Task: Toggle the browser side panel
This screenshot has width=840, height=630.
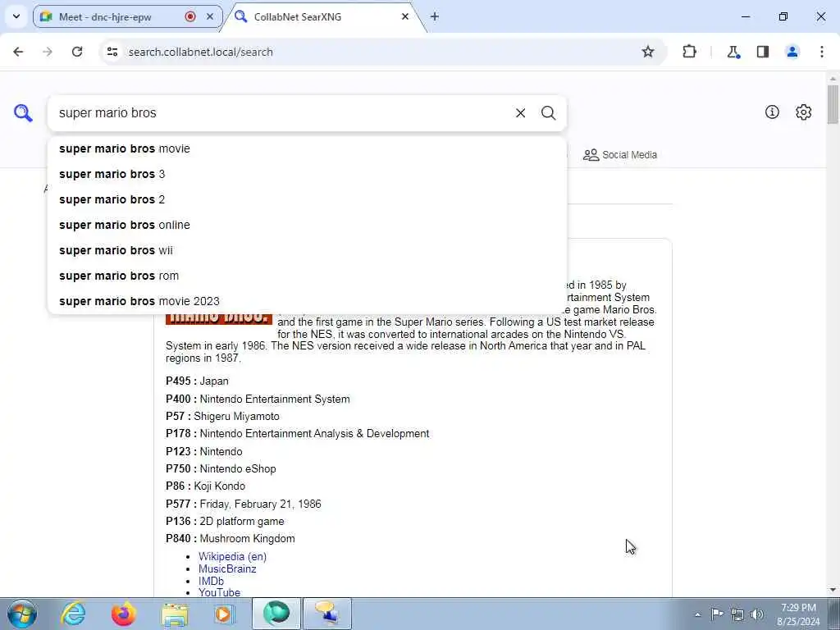Action: tap(763, 52)
